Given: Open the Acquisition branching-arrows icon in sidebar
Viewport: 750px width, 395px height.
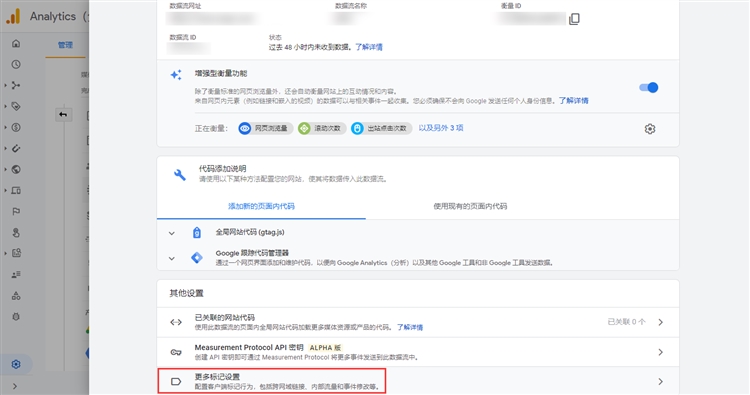Looking at the screenshot, I should coord(16,85).
